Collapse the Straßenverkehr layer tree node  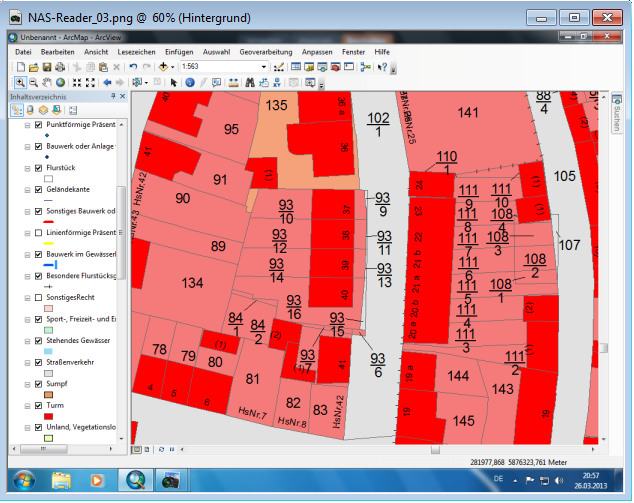(x=27, y=362)
